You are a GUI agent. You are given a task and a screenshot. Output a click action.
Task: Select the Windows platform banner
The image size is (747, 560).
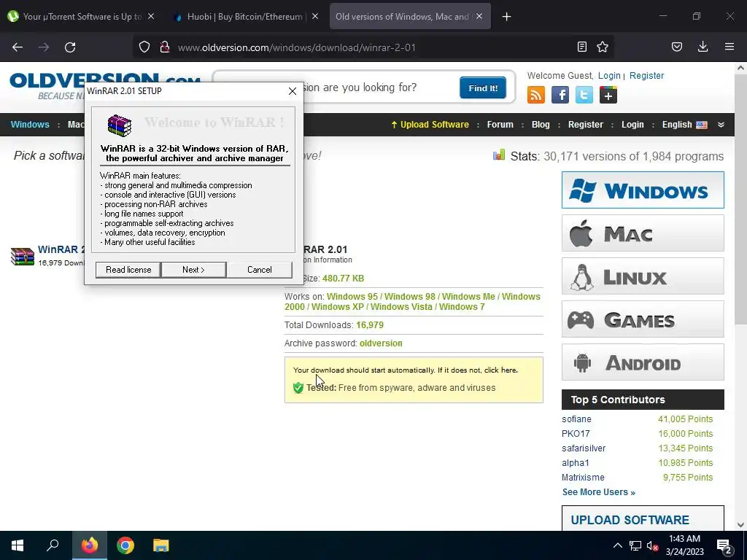click(x=643, y=190)
